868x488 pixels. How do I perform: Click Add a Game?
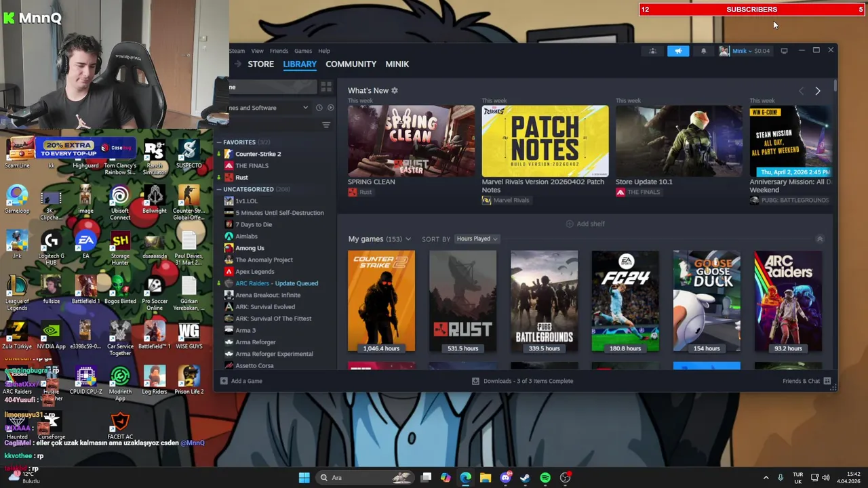point(241,381)
